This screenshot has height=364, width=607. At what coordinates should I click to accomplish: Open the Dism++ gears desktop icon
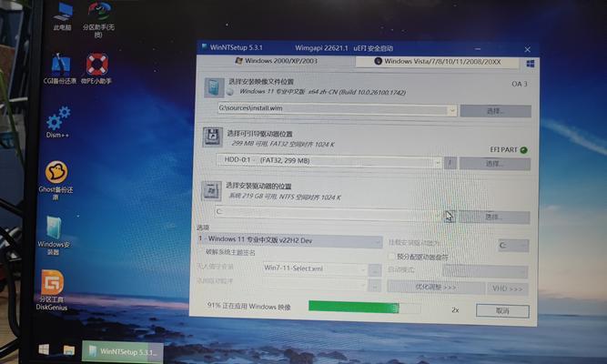click(58, 122)
